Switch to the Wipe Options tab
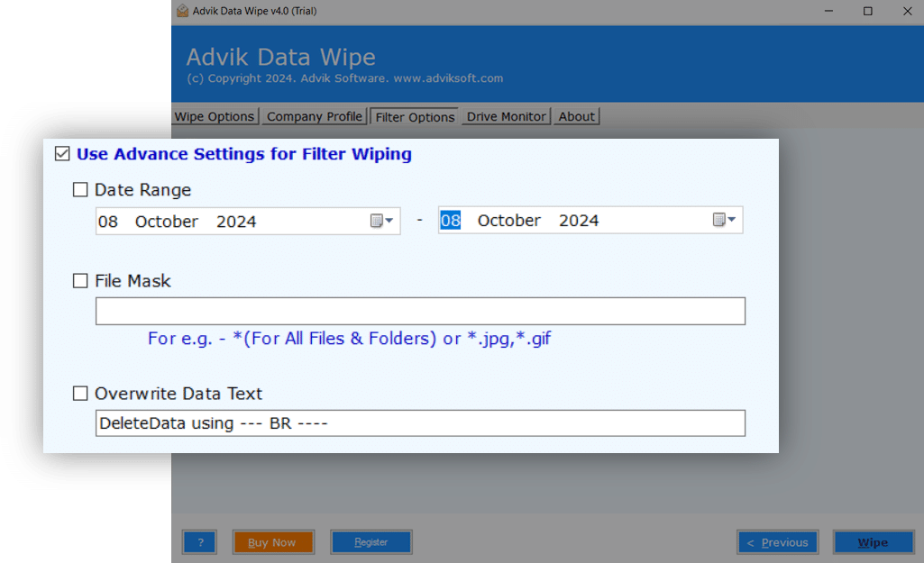The height and width of the screenshot is (563, 924). (x=215, y=116)
